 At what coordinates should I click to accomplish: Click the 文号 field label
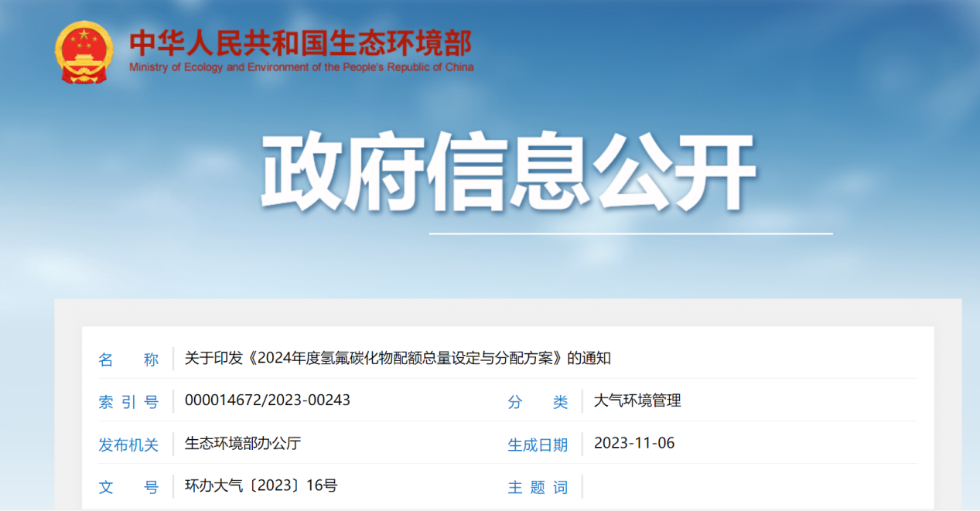(x=131, y=487)
